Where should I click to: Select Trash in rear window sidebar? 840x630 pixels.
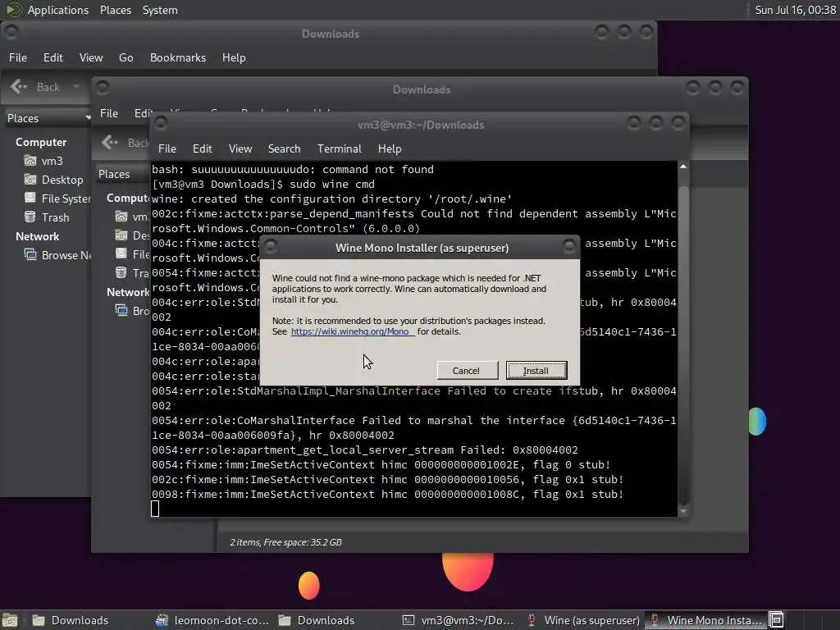pyautogui.click(x=55, y=217)
